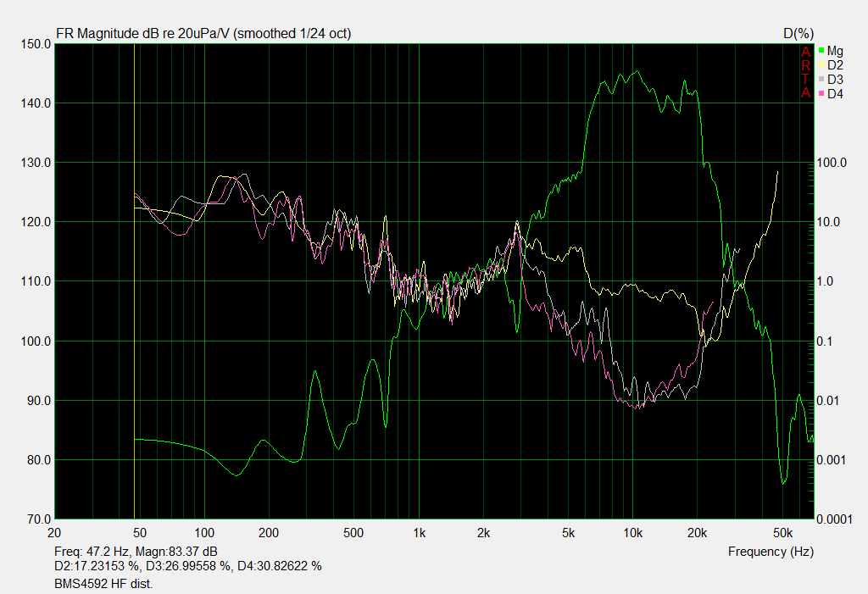Image resolution: width=868 pixels, height=594 pixels.
Task: Click the 'BMS4592 HF dist.' caption
Action: point(103,584)
